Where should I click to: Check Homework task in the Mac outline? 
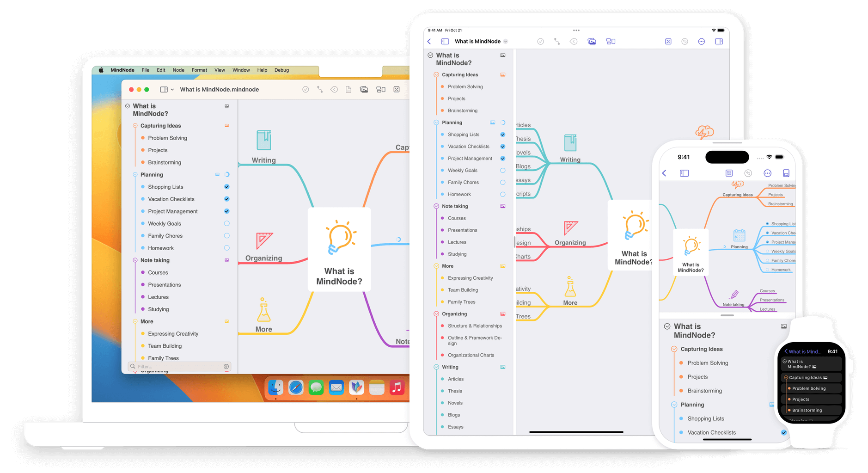pos(226,248)
